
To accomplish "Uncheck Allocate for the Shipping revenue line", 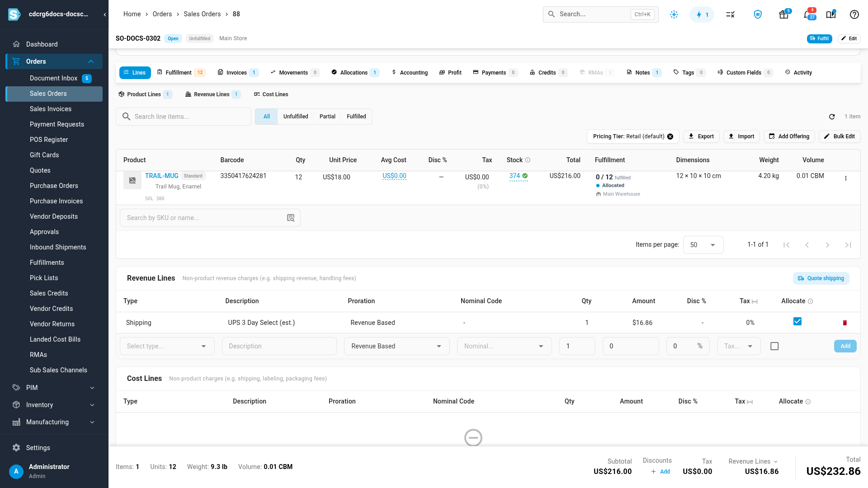I will tap(797, 321).
